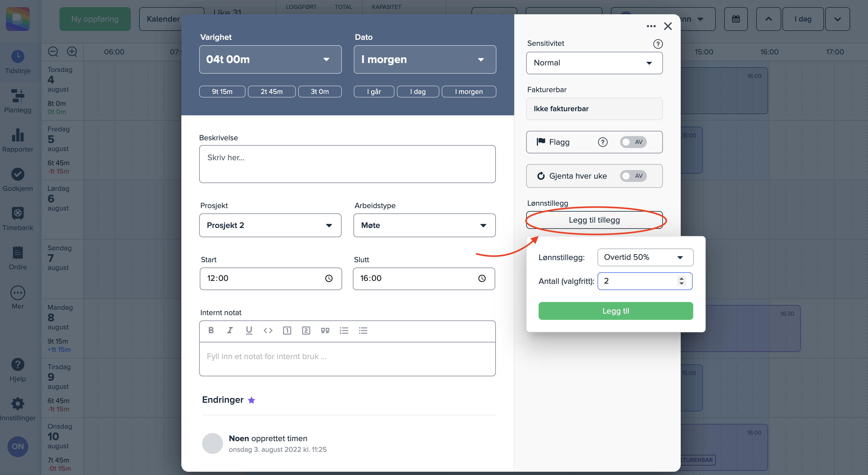Increase Antall value with stepper arrow
Screen dimensions: 868x475
(682, 278)
